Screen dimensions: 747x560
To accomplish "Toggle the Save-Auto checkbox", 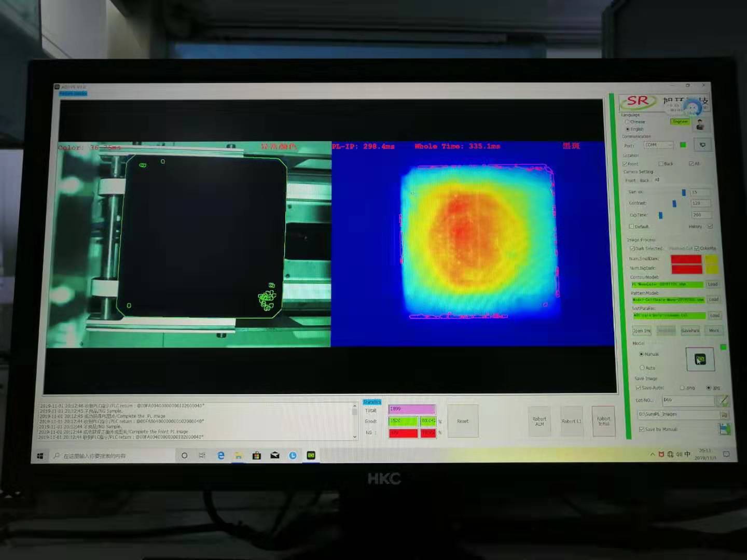I will click(638, 387).
